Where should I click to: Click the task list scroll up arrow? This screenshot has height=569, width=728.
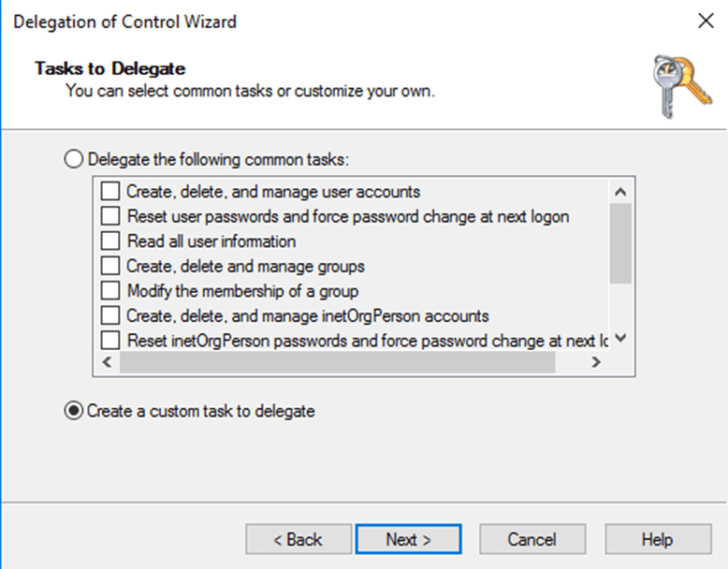click(619, 191)
